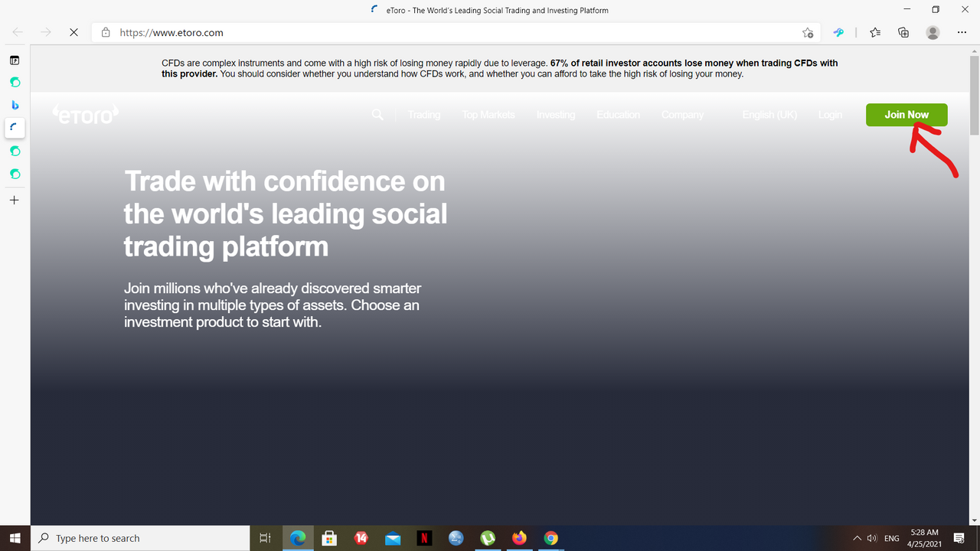Click the ENG input language indicator
This screenshot has height=551, width=980.
pos(892,538)
